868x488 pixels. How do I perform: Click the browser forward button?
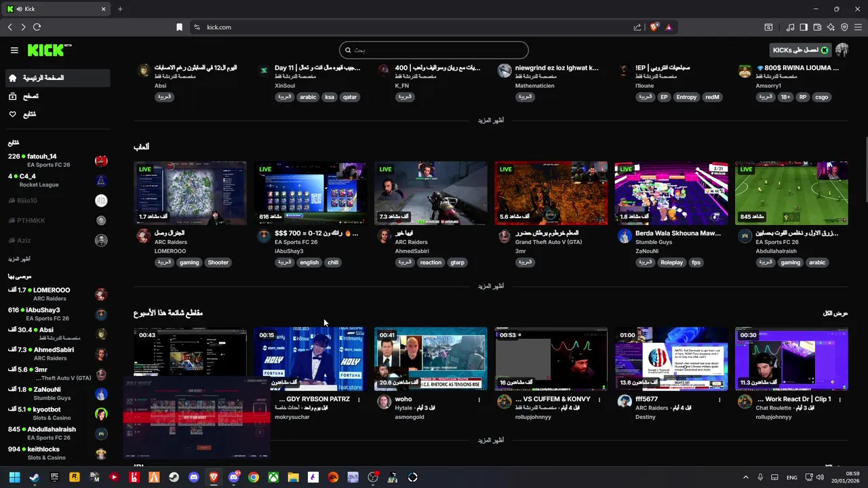(23, 27)
